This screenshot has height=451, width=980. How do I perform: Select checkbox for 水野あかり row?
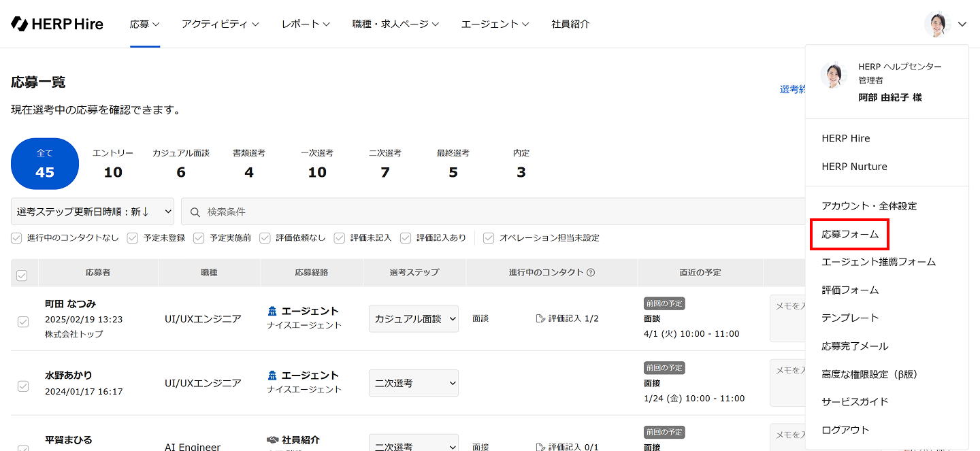[x=23, y=386]
